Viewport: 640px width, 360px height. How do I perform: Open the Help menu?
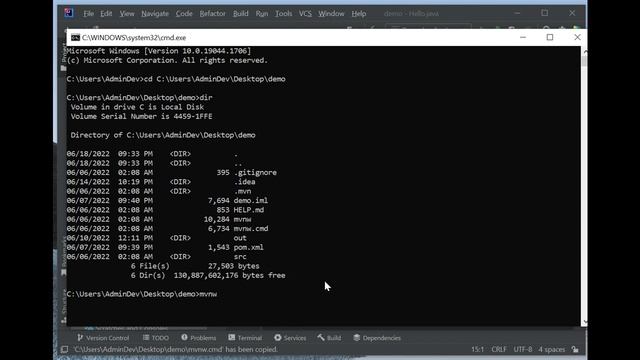tap(359, 13)
